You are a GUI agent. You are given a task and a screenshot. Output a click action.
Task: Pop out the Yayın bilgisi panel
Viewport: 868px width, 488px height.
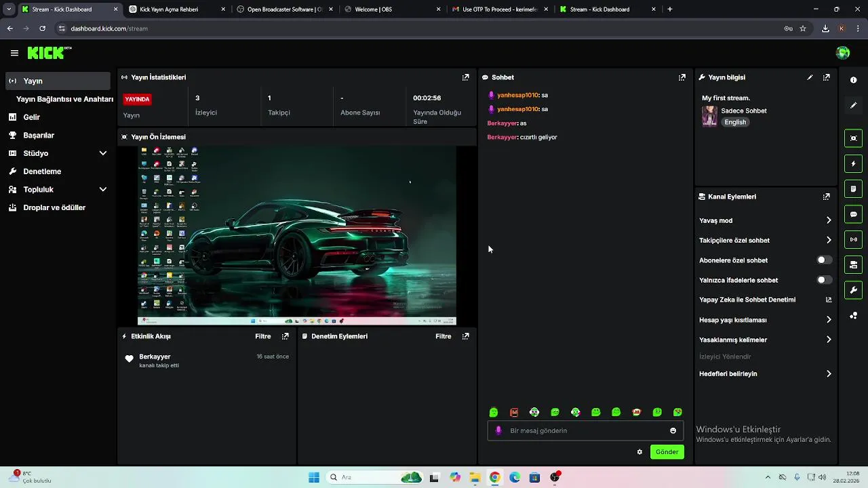click(x=826, y=77)
